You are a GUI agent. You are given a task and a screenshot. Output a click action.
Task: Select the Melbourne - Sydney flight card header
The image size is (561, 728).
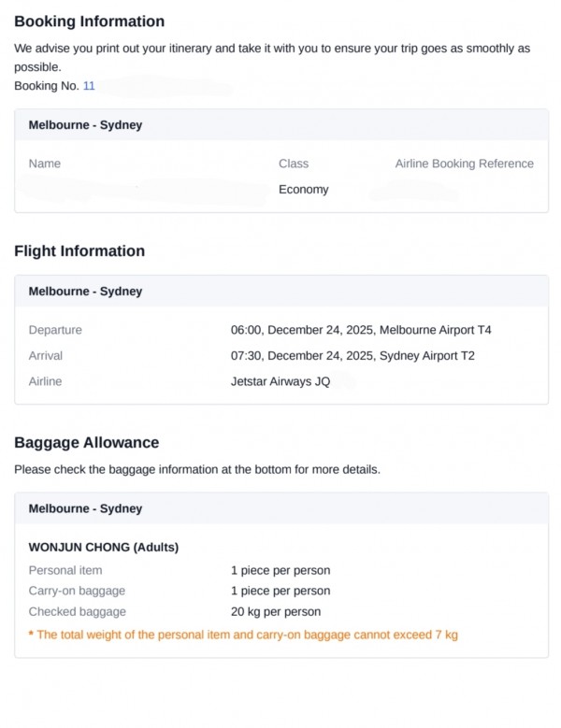tap(85, 292)
